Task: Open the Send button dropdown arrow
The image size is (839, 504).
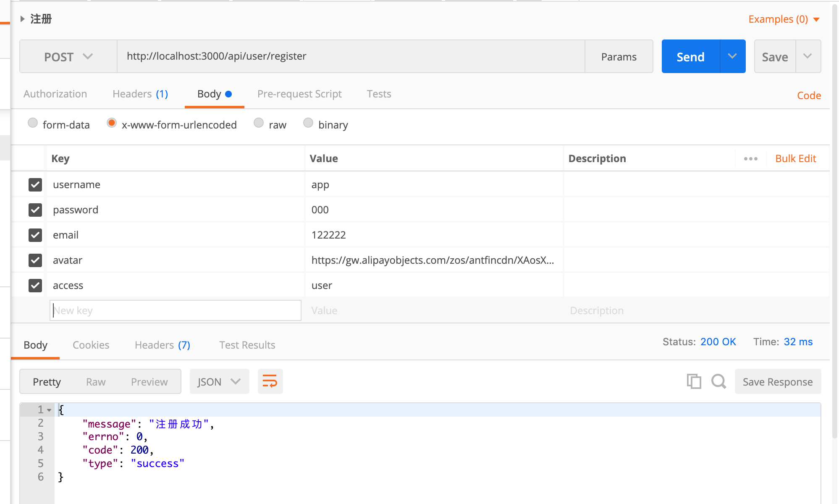Action: (x=732, y=56)
